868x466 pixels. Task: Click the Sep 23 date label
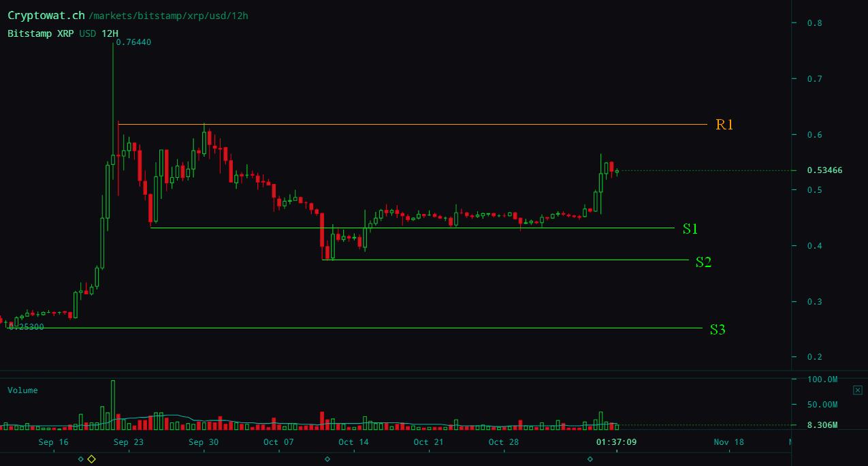129,442
